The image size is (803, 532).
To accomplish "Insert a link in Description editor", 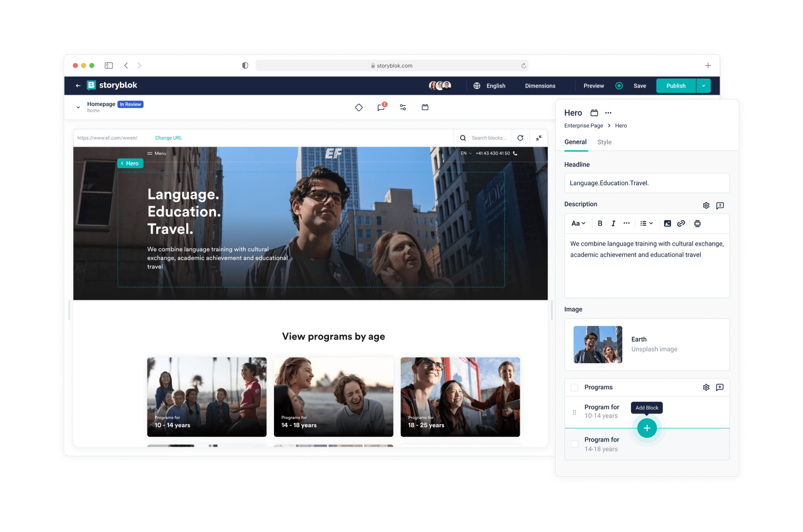I will click(681, 224).
